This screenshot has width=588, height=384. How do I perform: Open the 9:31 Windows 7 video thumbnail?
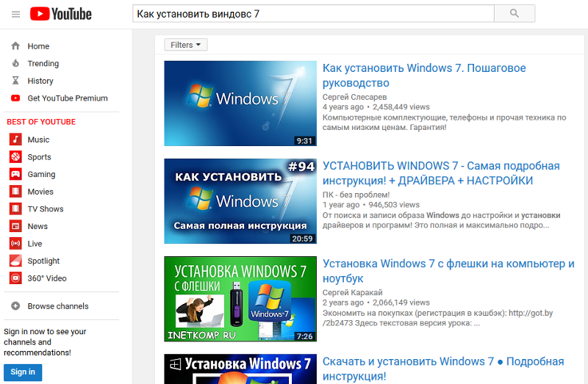click(240, 104)
